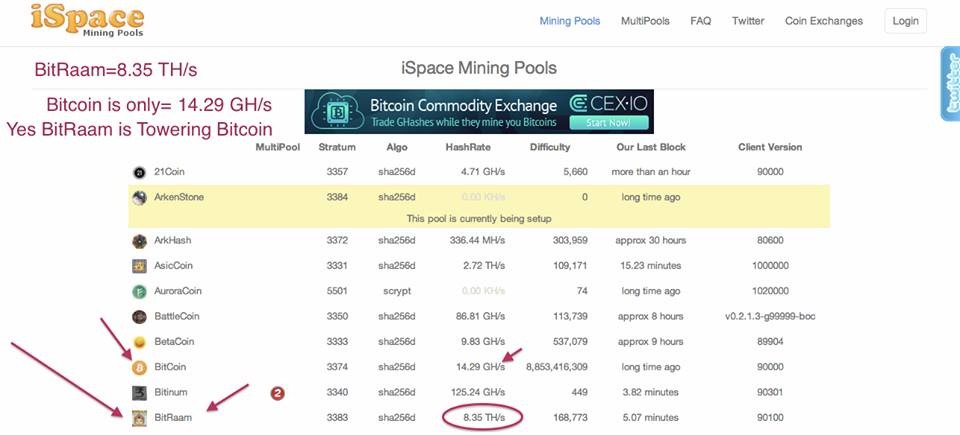Click the Algo column header
The height and width of the screenshot is (435, 960).
[397, 148]
